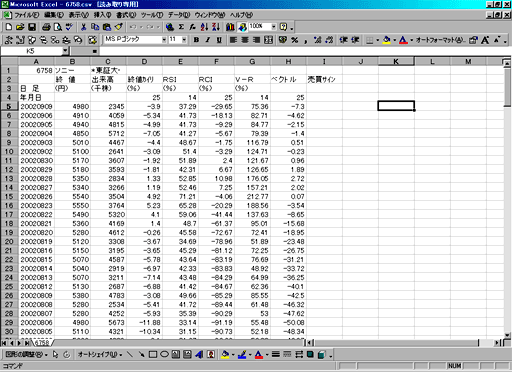512x372 pixels.
Task: Insert WordArt from drawing toolbar
Action: click(199, 354)
